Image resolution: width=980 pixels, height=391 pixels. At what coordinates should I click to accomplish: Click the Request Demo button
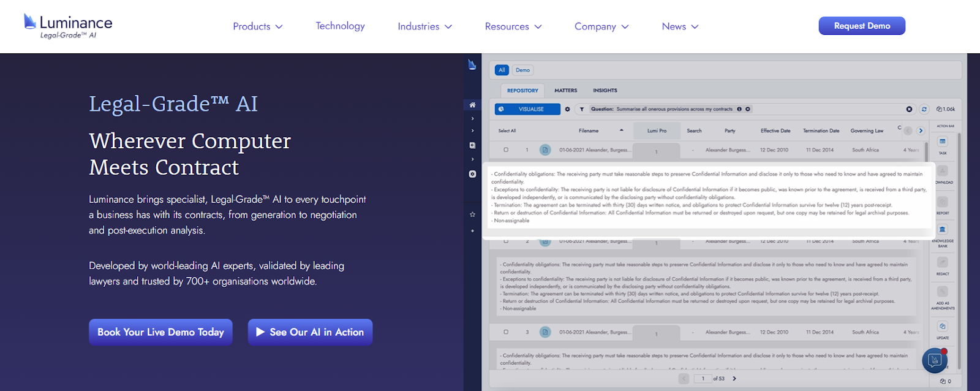(862, 26)
